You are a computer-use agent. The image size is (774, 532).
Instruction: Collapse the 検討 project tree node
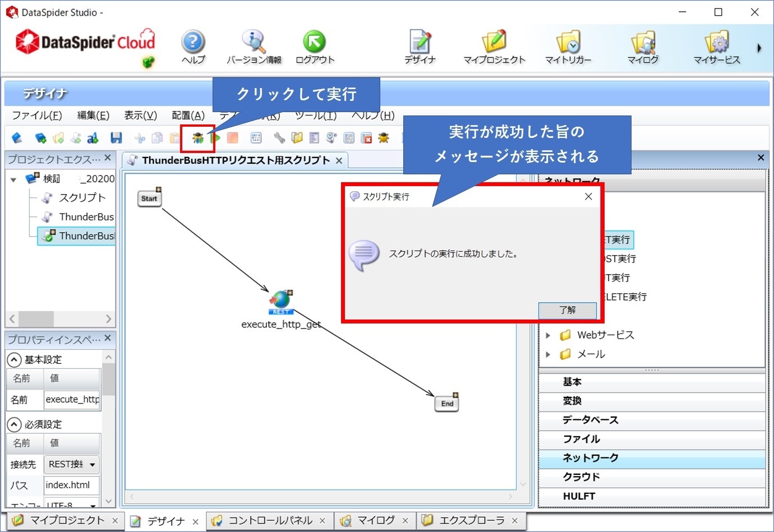[x=13, y=179]
